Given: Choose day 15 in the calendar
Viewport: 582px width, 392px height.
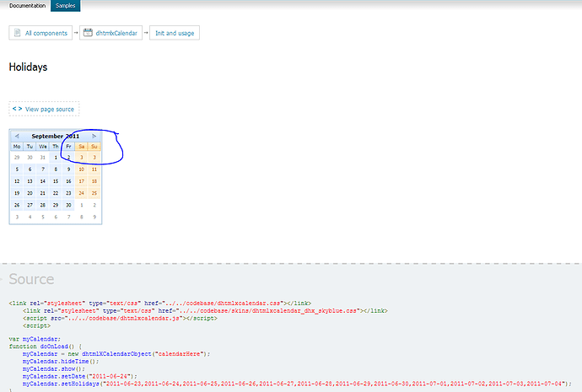Looking at the screenshot, I should pos(56,181).
